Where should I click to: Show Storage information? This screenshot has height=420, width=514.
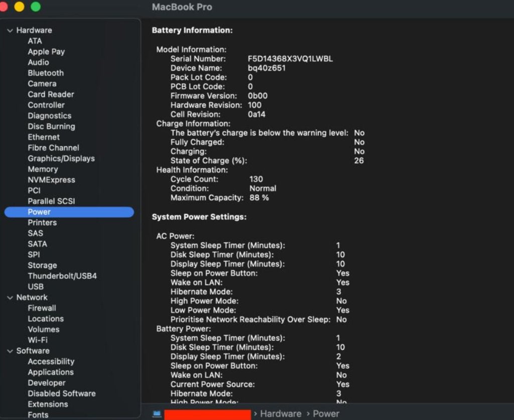coord(42,265)
